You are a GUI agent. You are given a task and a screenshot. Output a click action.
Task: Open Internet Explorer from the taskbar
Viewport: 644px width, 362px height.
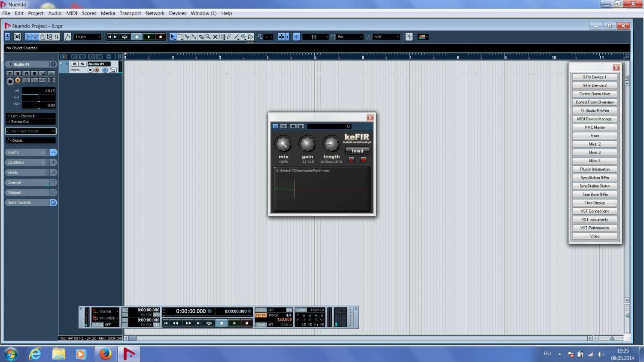tap(35, 354)
